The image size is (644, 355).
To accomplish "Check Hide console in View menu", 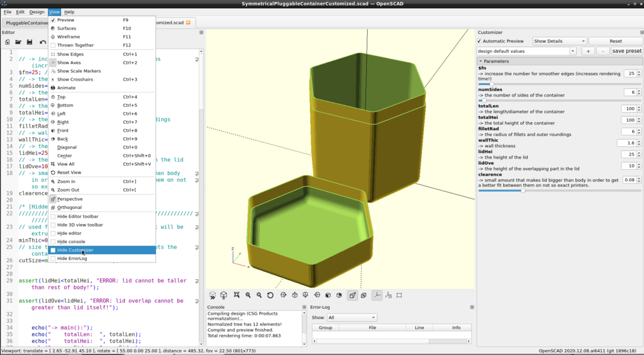I will [x=53, y=242].
